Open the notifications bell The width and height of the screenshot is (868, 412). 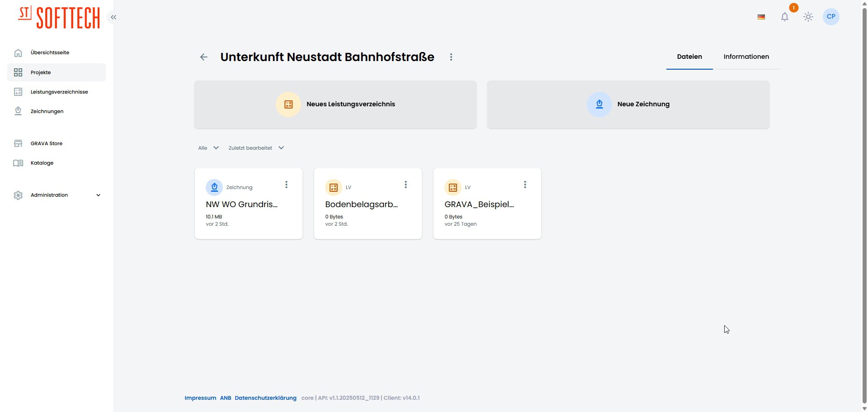tap(784, 17)
